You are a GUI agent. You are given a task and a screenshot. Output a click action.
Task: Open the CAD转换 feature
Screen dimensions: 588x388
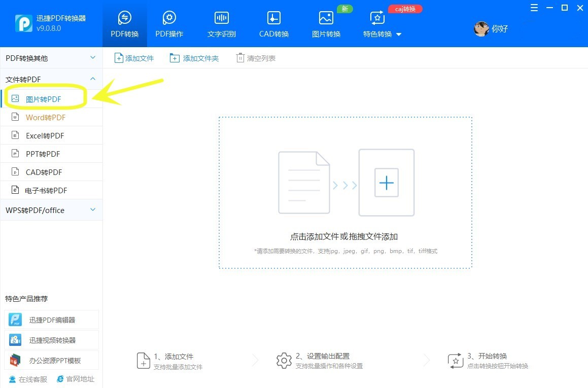273,23
